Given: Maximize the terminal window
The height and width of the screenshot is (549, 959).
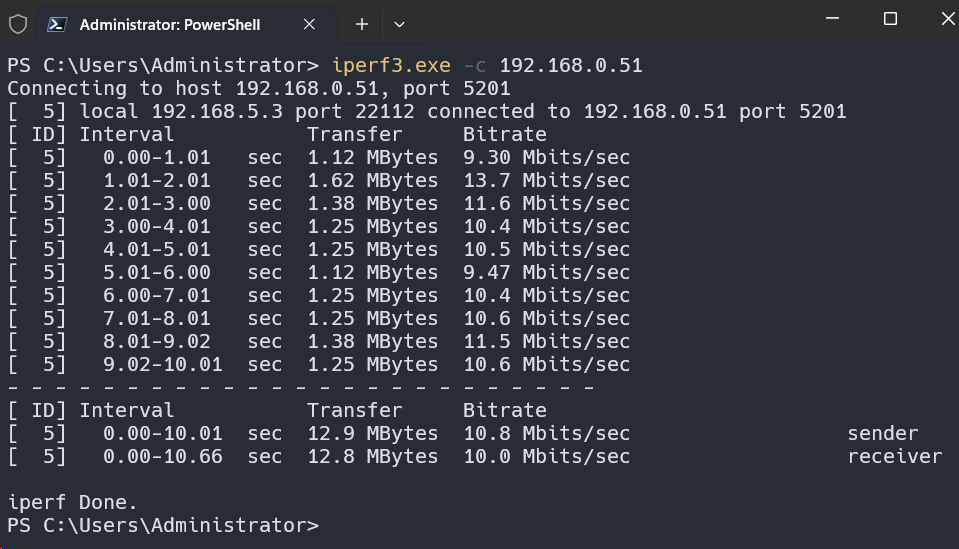Looking at the screenshot, I should 890,19.
